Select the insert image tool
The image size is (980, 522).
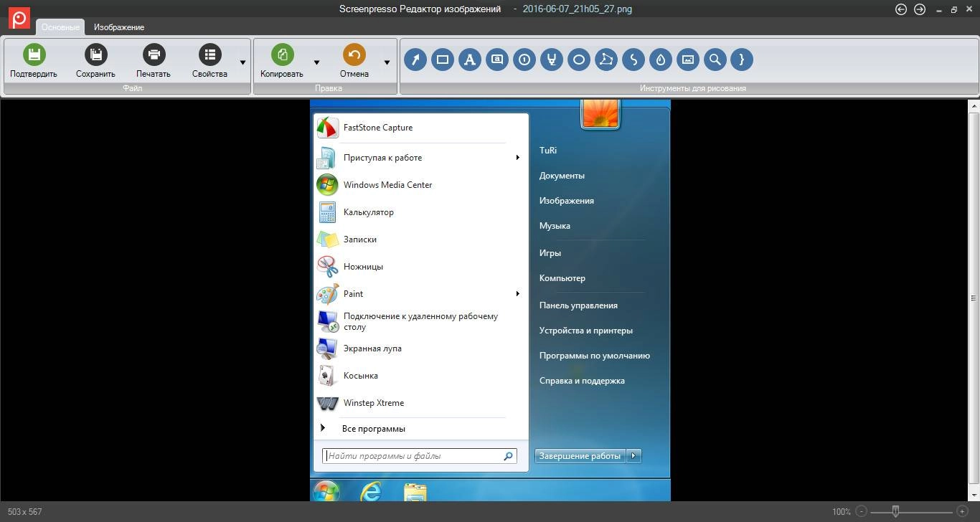[688, 60]
